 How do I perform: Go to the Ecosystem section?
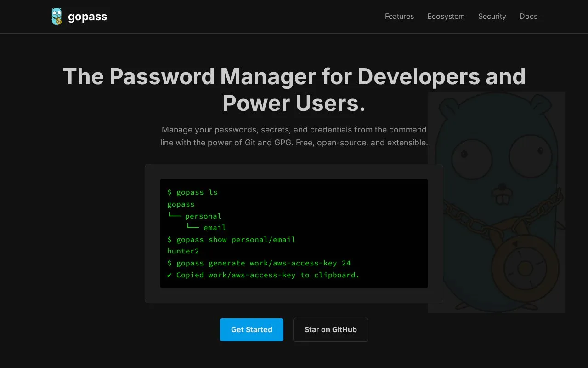click(x=446, y=17)
